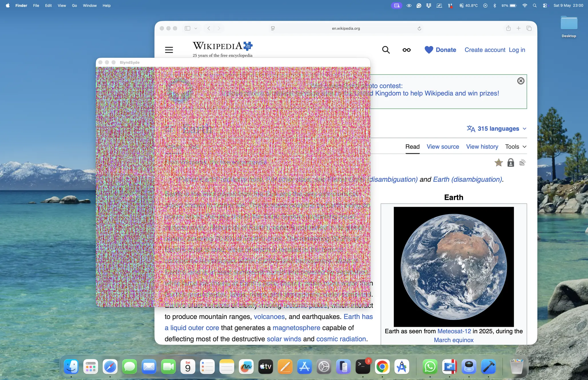Click the Bluetooth menu bar icon
588x380 pixels.
click(x=494, y=5)
